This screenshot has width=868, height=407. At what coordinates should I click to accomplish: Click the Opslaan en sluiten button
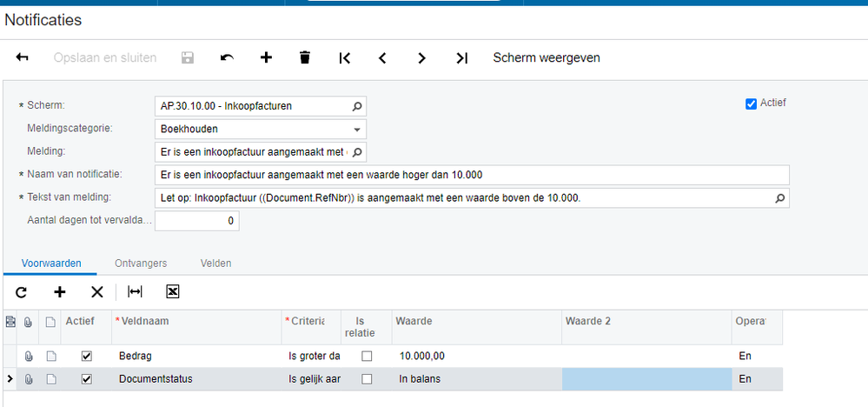click(x=105, y=57)
